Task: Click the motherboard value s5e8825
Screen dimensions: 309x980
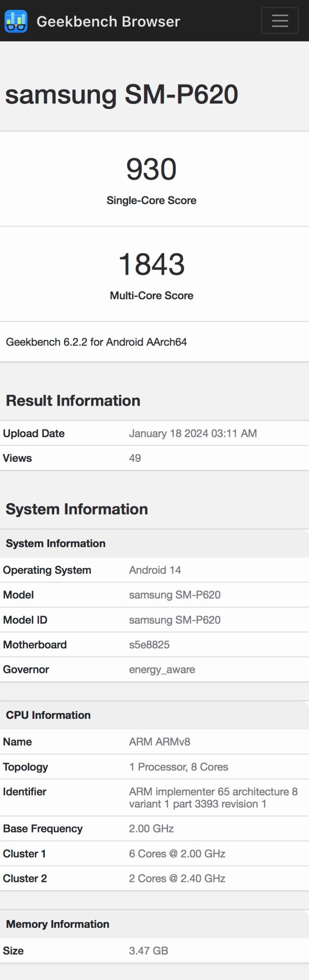Action: [149, 645]
